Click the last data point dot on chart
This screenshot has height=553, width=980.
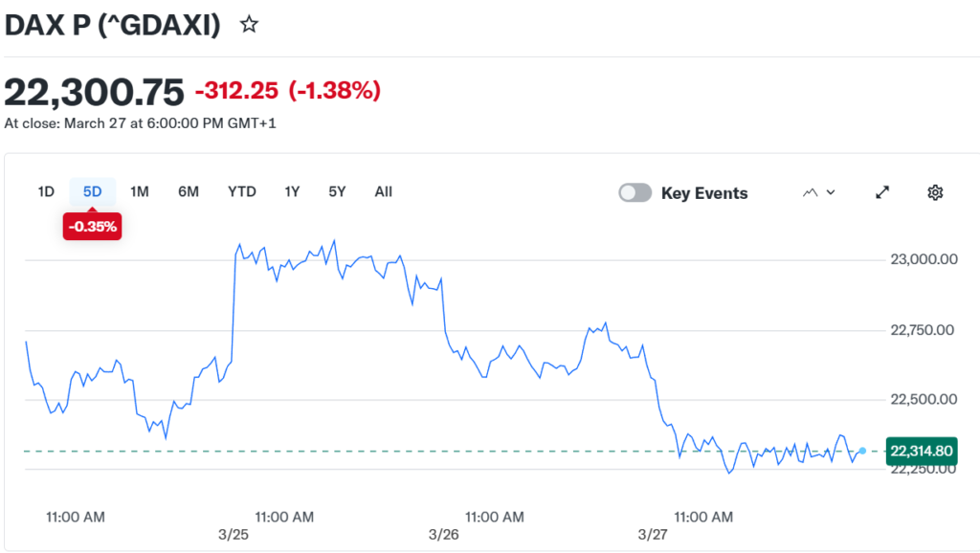862,451
